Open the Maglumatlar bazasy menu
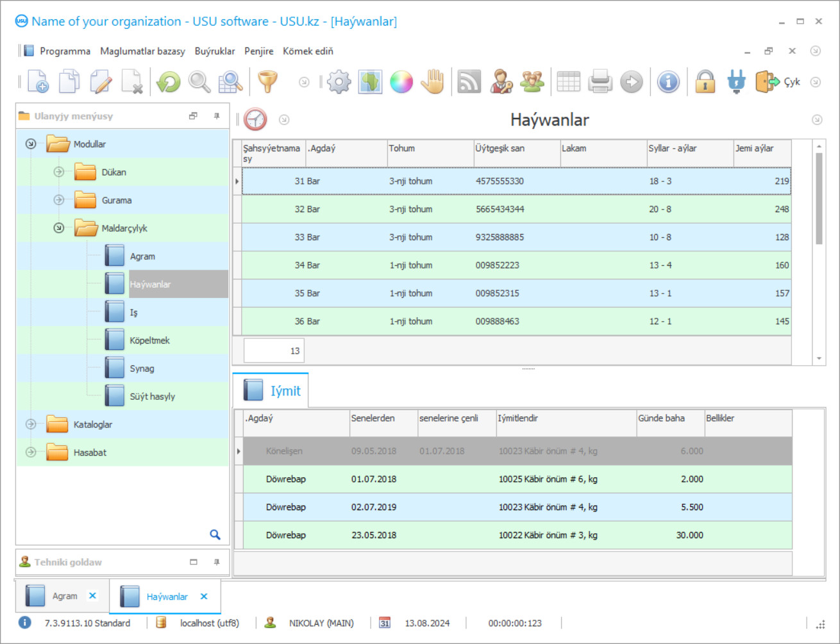Image resolution: width=840 pixels, height=644 pixels. [x=142, y=51]
